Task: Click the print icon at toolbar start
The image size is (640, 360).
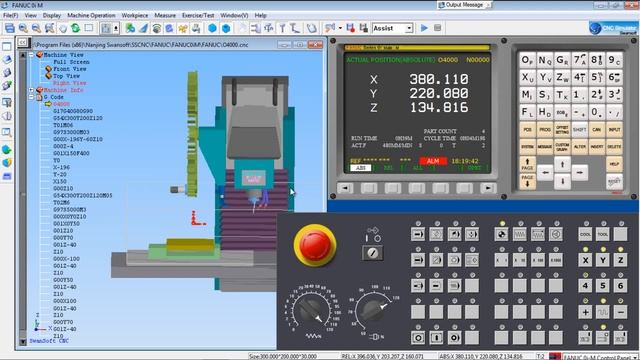Action: pos(10,28)
